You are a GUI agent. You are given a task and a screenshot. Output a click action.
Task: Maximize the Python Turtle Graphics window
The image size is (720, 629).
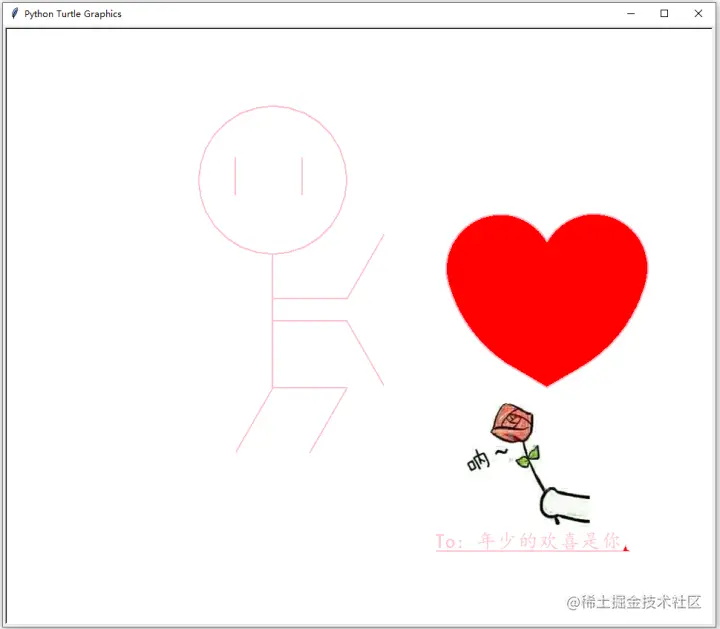664,13
